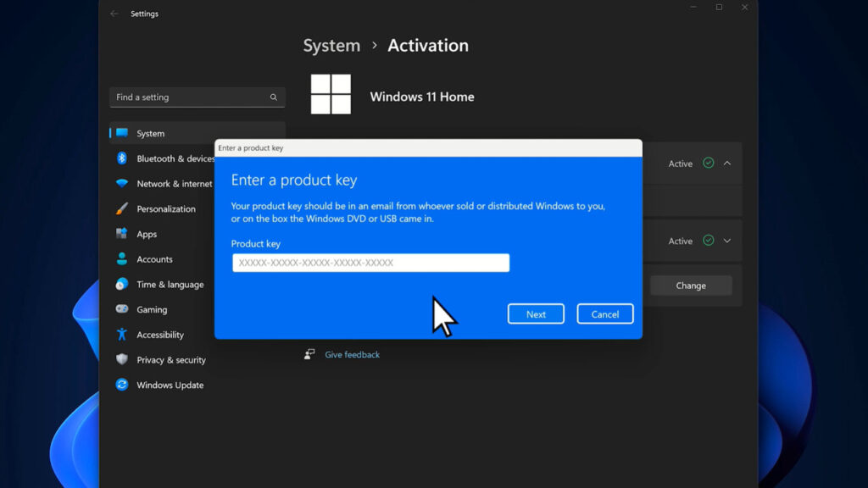The height and width of the screenshot is (488, 868).
Task: Click the Windows Update sync icon
Action: [122, 385]
